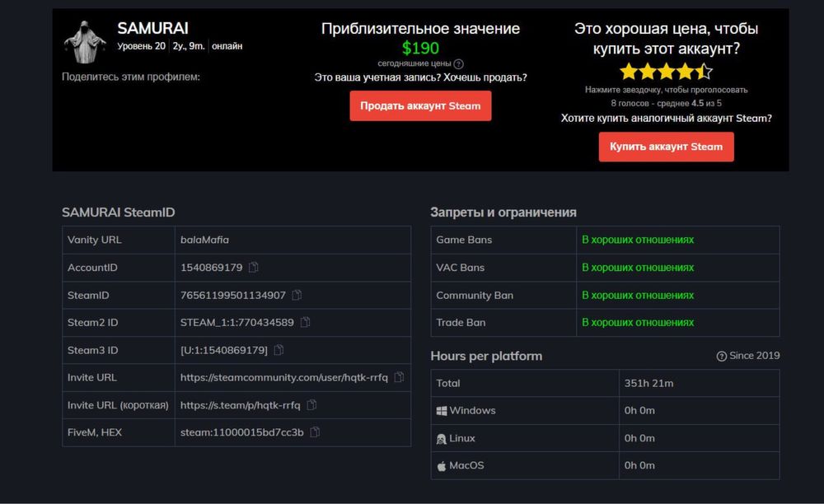Screen dimensions: 824x504
Task: Click the 'онлайн' status text
Action: coord(227,46)
